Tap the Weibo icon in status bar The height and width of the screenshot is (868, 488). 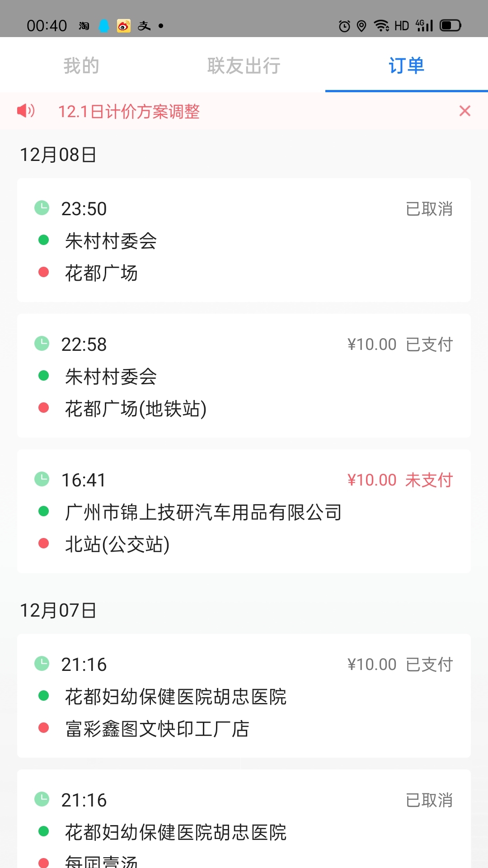click(x=123, y=26)
